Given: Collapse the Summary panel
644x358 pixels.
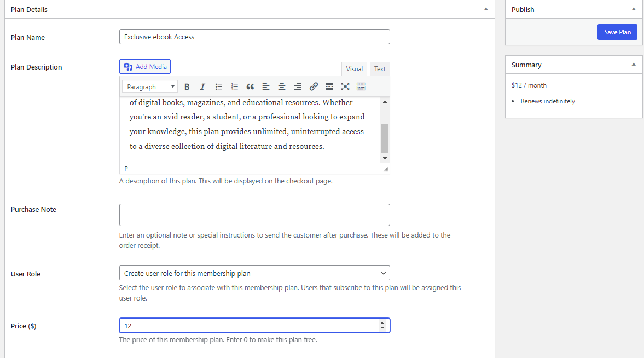Looking at the screenshot, I should (x=634, y=65).
